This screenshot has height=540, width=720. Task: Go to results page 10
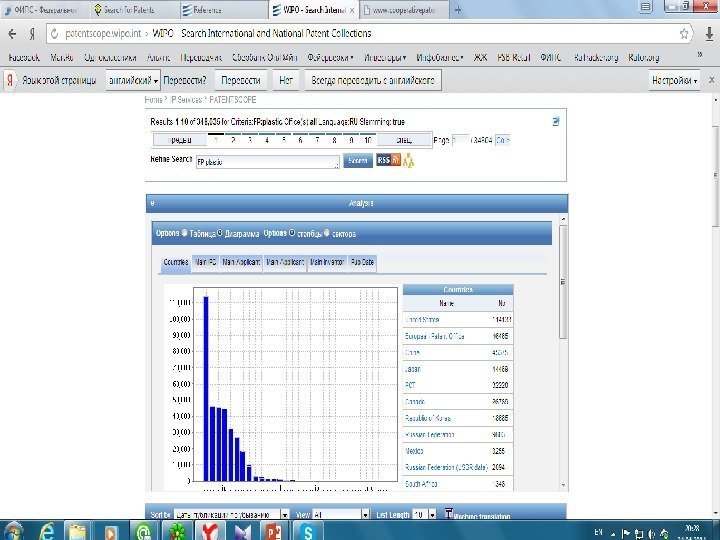click(x=368, y=140)
